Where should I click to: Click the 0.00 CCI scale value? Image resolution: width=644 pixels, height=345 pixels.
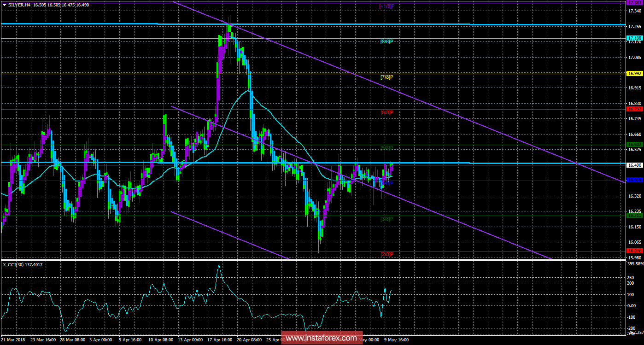pyautogui.click(x=632, y=305)
